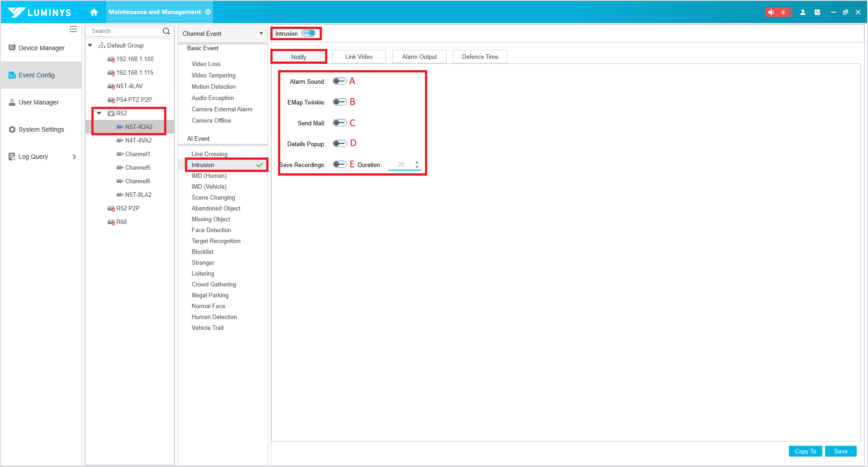Collapse the sidebar with hamburger icon
Viewport: 868px width, 467px height.
click(73, 29)
